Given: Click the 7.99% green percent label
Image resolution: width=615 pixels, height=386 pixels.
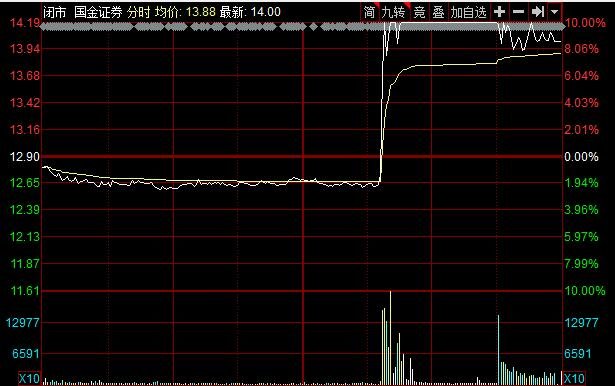Looking at the screenshot, I should 581,264.
